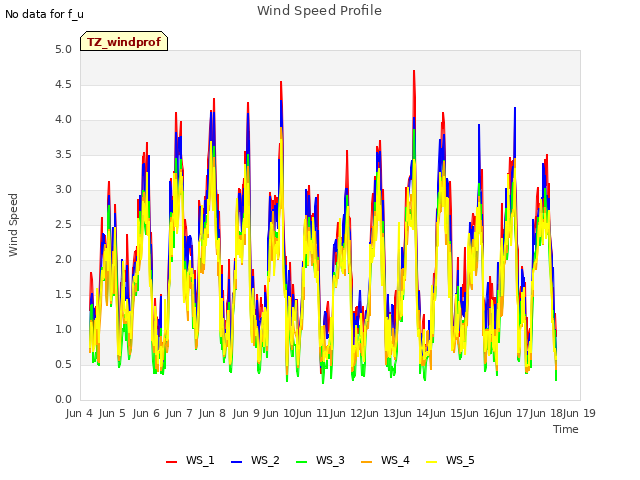Click the Jun 8 x-axis date label
The image size is (640, 480).
tap(212, 413)
